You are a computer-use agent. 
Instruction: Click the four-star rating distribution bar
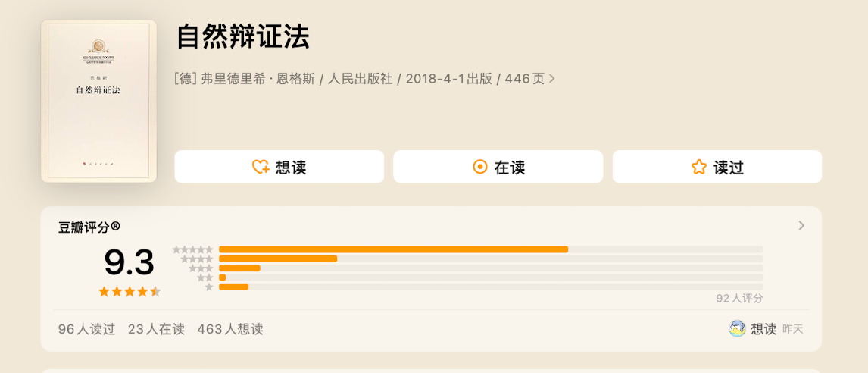click(278, 259)
